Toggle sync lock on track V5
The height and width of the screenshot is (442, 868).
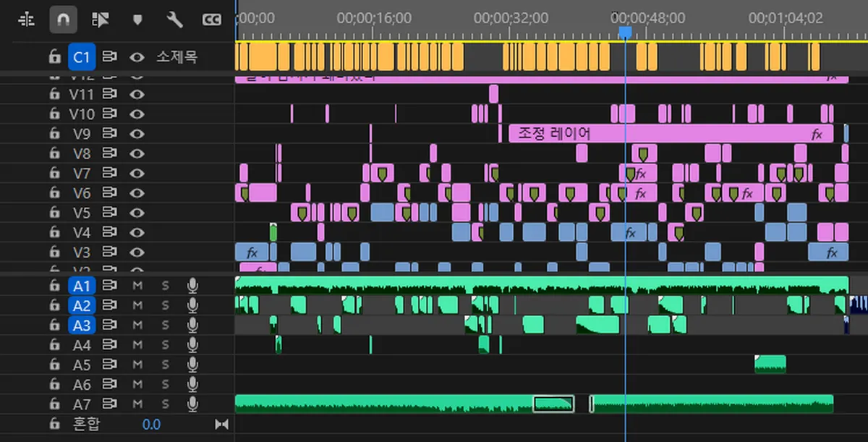109,213
